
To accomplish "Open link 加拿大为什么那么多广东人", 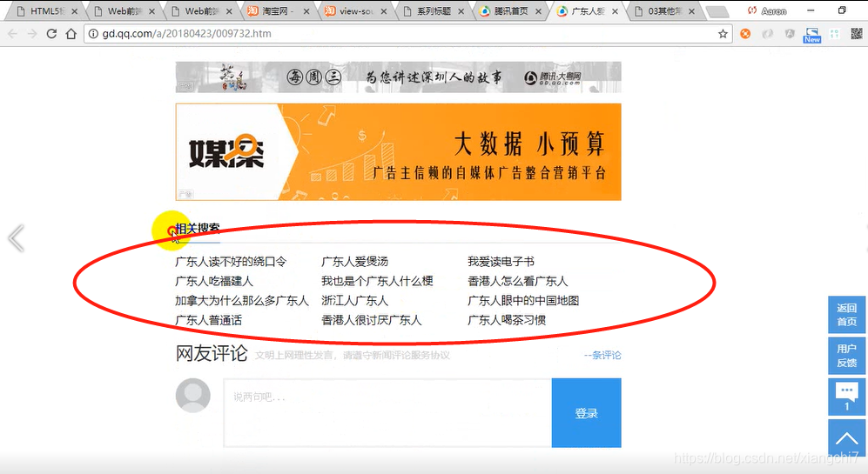I will pos(241,300).
